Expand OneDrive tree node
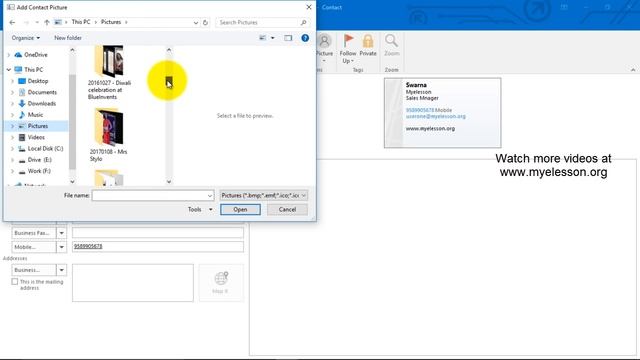Image resolution: width=640 pixels, height=360 pixels. tap(9, 55)
